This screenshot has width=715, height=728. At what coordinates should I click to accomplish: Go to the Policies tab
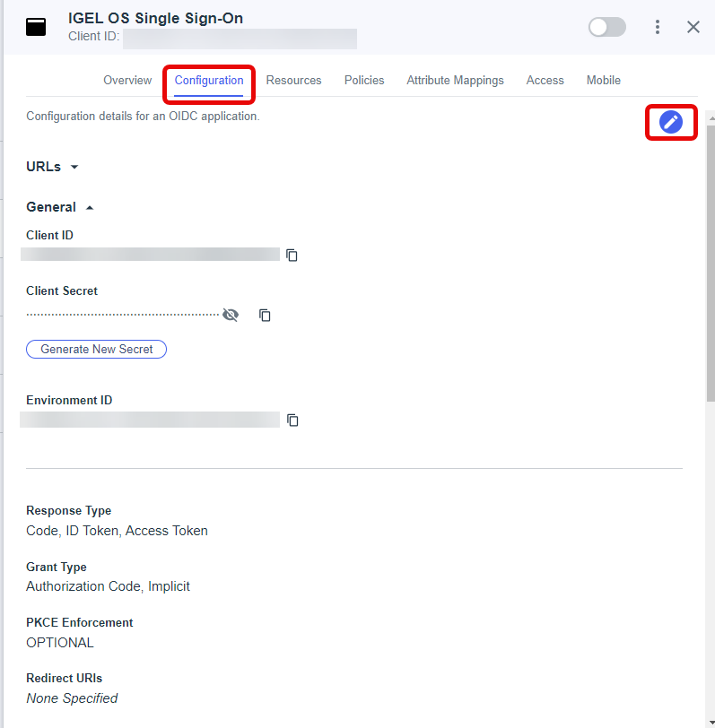[364, 81]
